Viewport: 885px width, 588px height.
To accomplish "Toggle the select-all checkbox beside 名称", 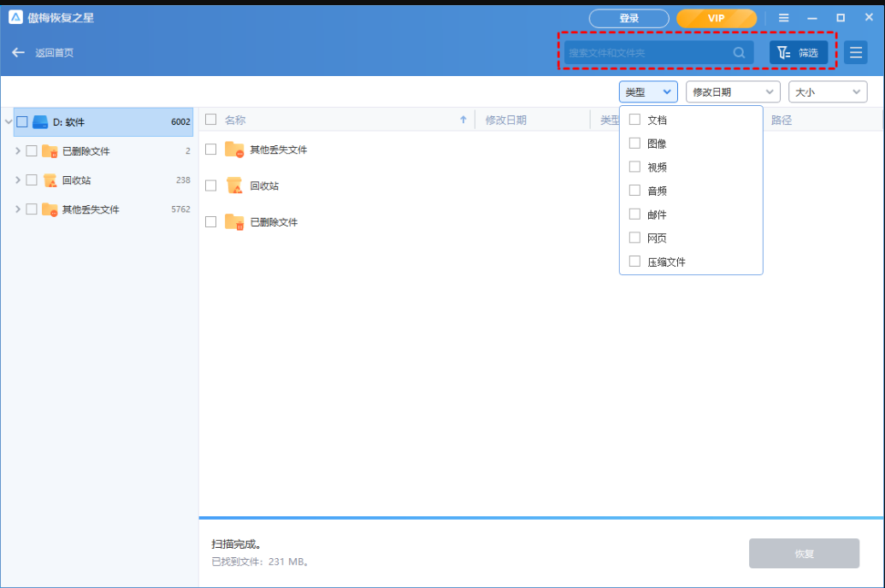I will (x=211, y=120).
